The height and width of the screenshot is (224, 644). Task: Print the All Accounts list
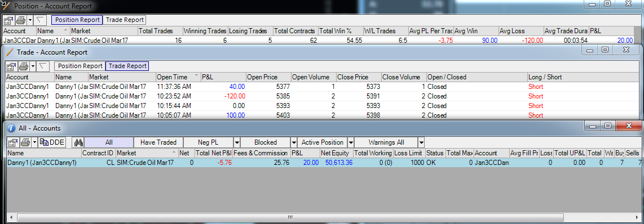pyautogui.click(x=25, y=142)
